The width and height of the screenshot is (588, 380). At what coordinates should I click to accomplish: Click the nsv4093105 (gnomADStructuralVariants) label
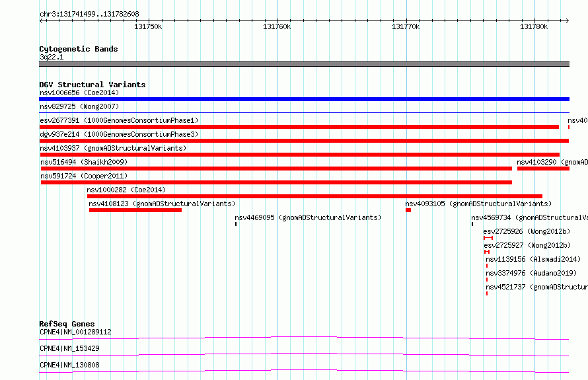click(x=478, y=204)
